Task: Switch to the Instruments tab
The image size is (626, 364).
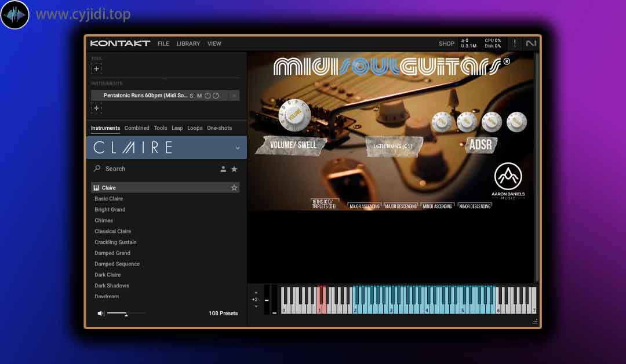Action: pos(105,128)
